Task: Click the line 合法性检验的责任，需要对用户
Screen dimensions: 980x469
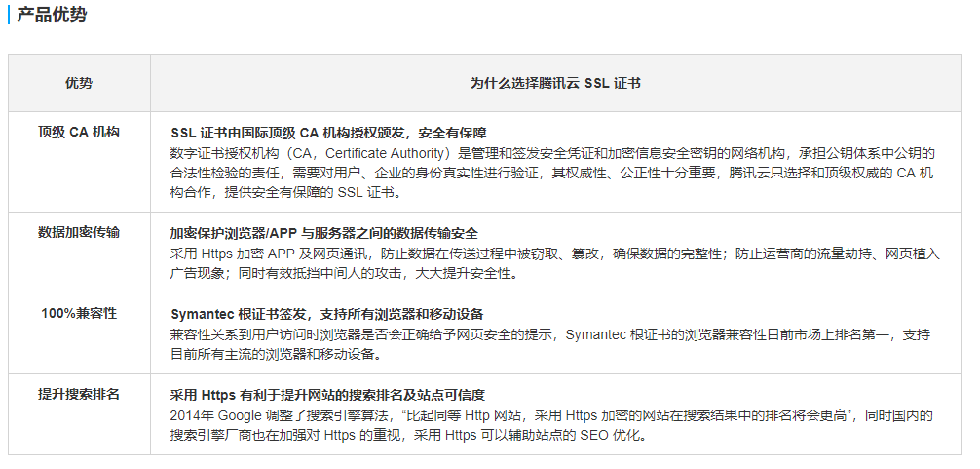Action: coord(552,173)
